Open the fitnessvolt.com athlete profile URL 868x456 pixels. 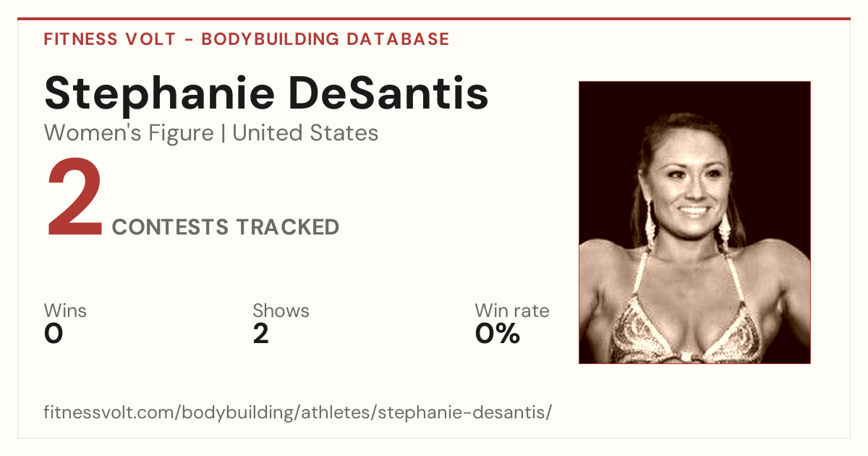(298, 413)
